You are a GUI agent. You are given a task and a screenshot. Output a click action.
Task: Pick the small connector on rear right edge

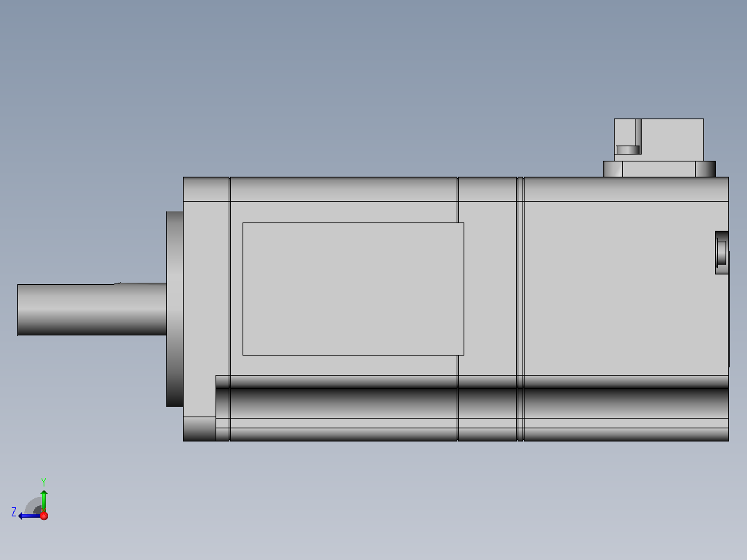[722, 252]
